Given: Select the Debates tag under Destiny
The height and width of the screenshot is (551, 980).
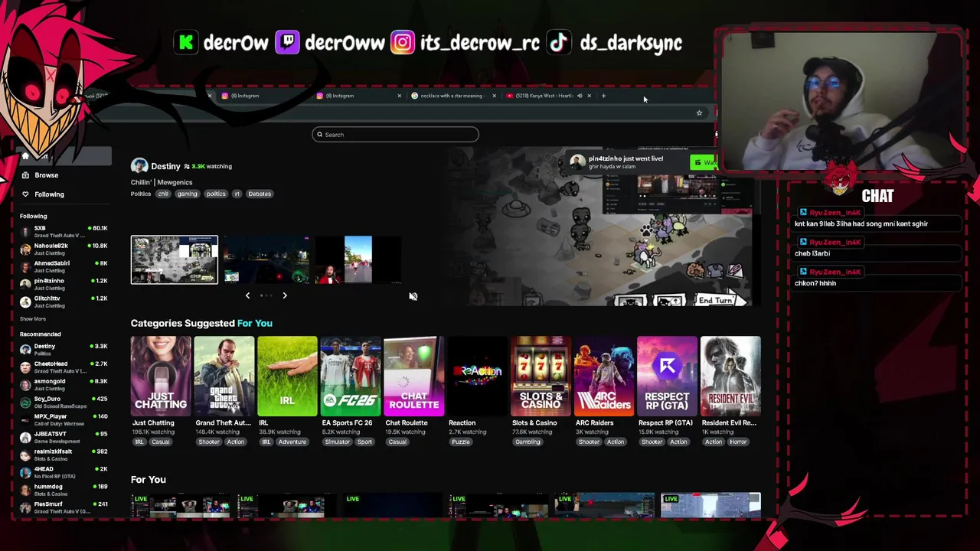Looking at the screenshot, I should pyautogui.click(x=260, y=194).
